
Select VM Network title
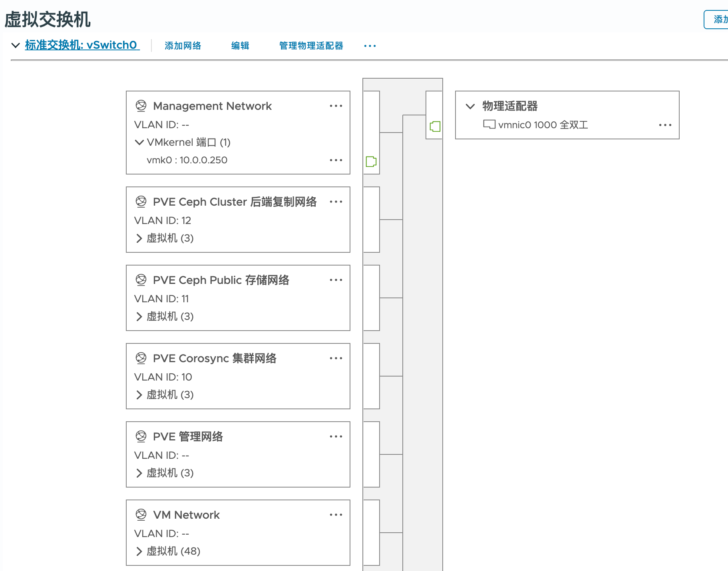pos(186,515)
